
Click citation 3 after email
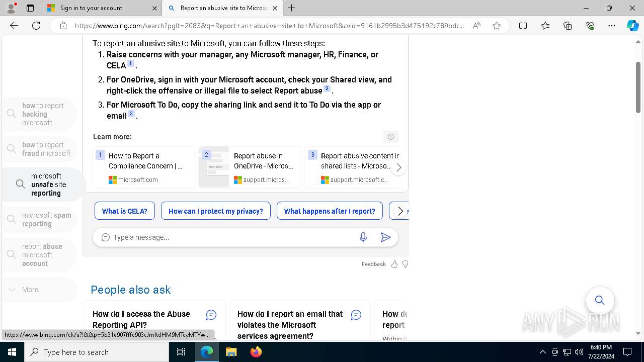tap(131, 114)
